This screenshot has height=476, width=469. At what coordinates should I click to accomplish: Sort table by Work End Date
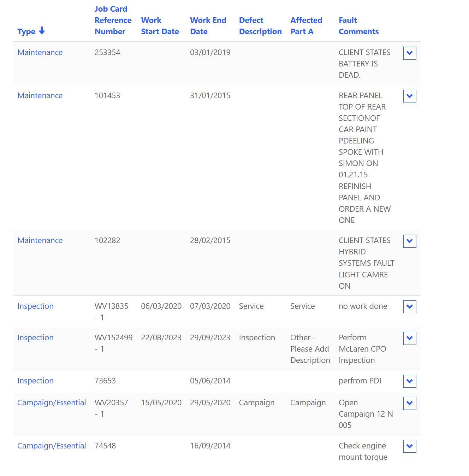pos(208,26)
